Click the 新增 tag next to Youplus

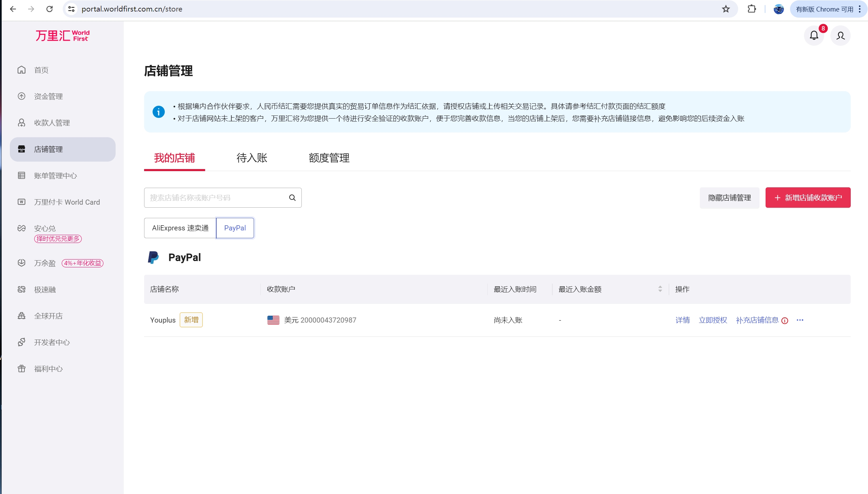(191, 320)
